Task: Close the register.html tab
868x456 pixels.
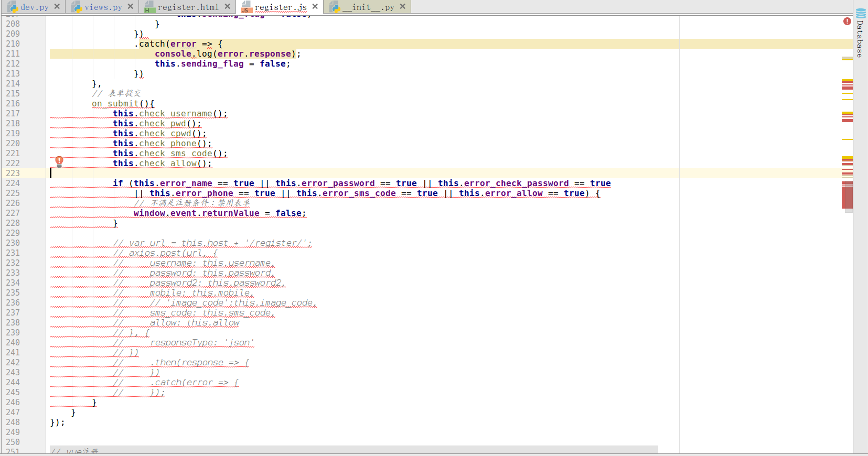Action: point(228,7)
